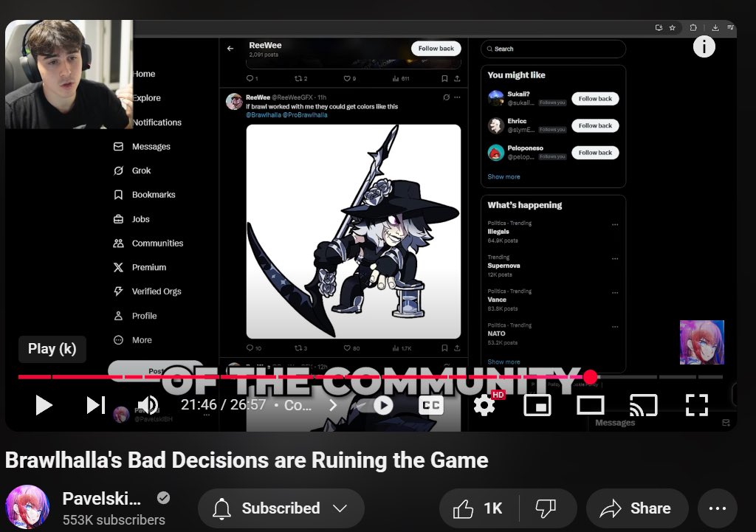Click the @ProBrawlhalla mention link
The width and height of the screenshot is (756, 532).
[x=305, y=115]
